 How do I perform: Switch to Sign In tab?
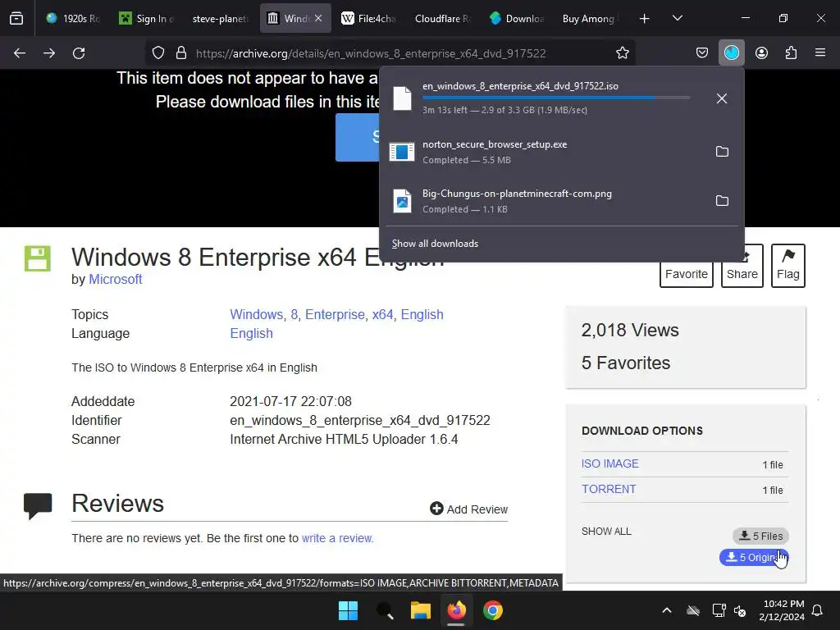click(x=147, y=19)
